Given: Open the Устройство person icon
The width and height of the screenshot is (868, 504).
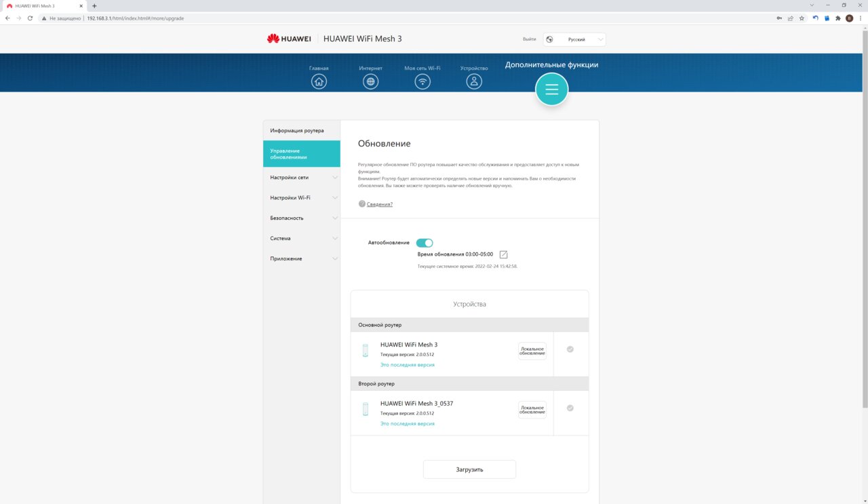Looking at the screenshot, I should click(474, 81).
